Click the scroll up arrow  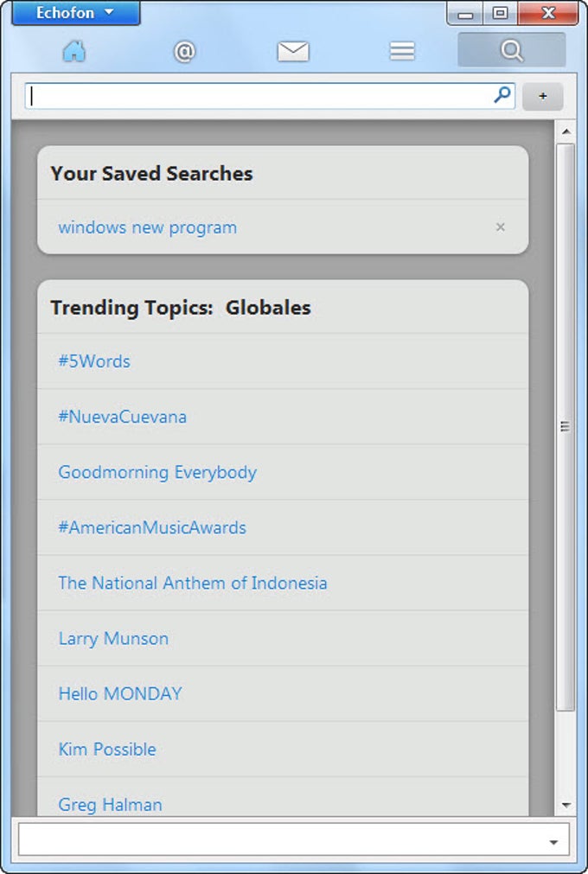pyautogui.click(x=566, y=132)
